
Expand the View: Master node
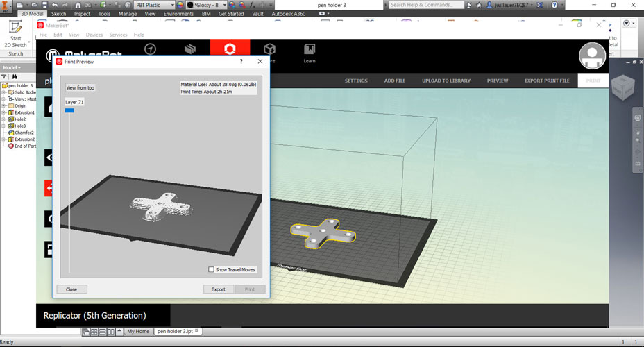click(x=3, y=99)
